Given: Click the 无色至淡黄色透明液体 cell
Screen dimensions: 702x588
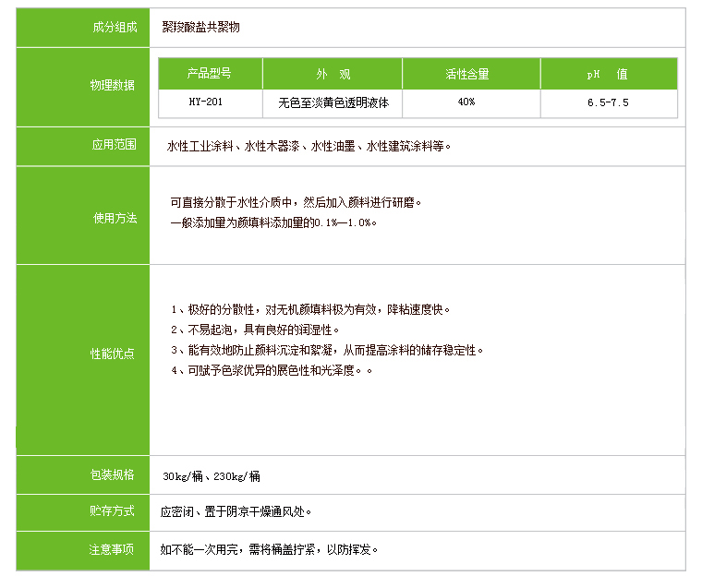Looking at the screenshot, I should 333,102.
